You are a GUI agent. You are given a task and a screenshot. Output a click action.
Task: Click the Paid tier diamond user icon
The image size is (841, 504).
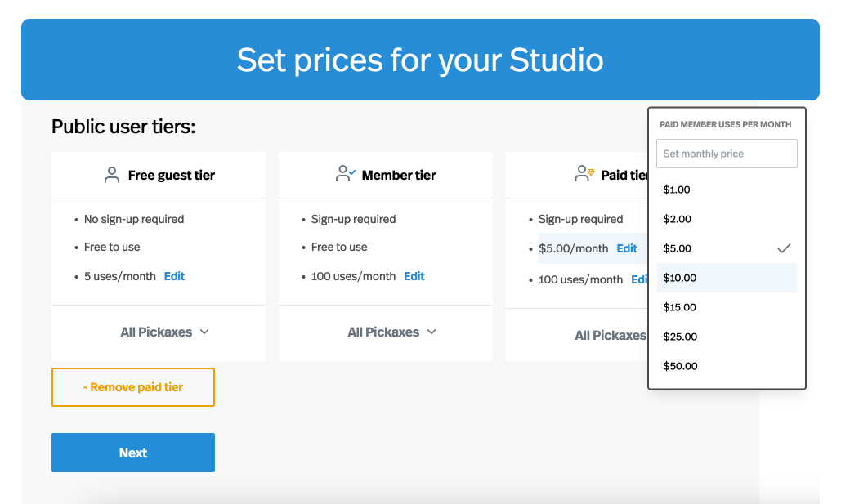[x=584, y=174]
